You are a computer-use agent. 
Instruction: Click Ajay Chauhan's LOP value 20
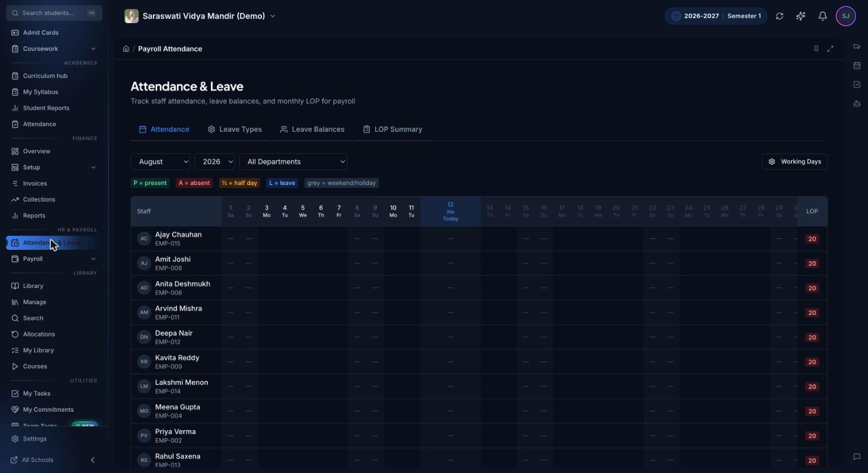812,239
